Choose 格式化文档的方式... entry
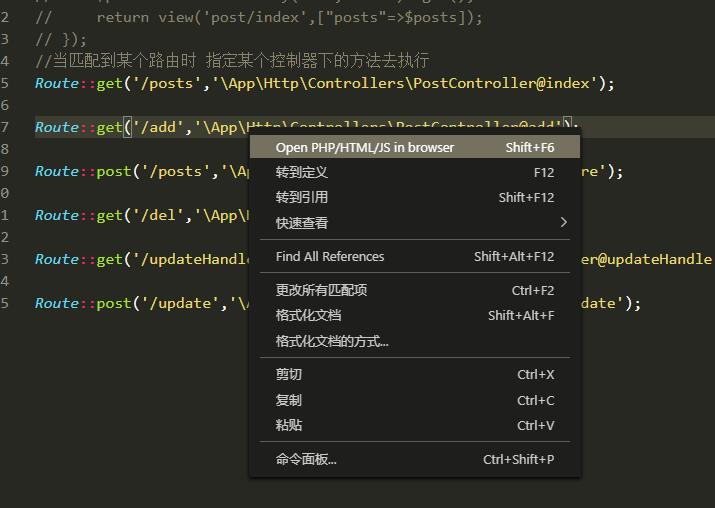Image resolution: width=715 pixels, height=508 pixels. [x=415, y=341]
